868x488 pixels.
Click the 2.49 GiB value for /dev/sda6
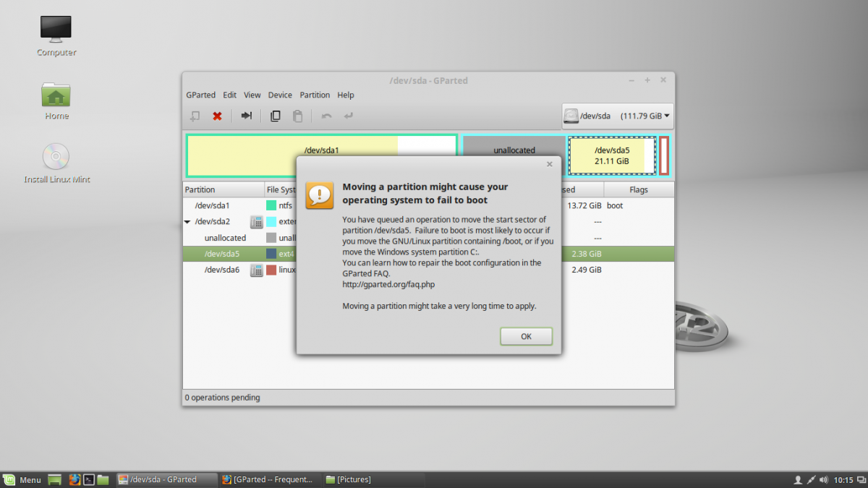[587, 270]
